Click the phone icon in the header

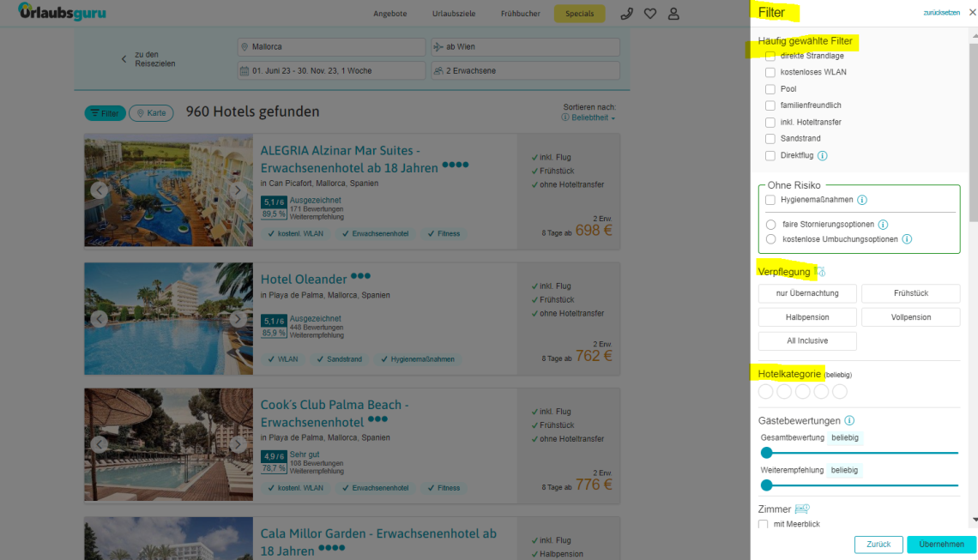point(626,14)
